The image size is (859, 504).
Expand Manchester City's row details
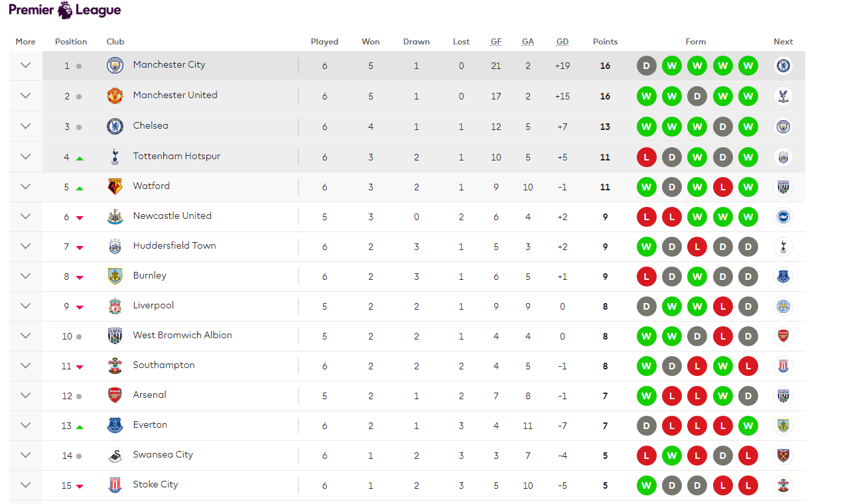[26, 66]
